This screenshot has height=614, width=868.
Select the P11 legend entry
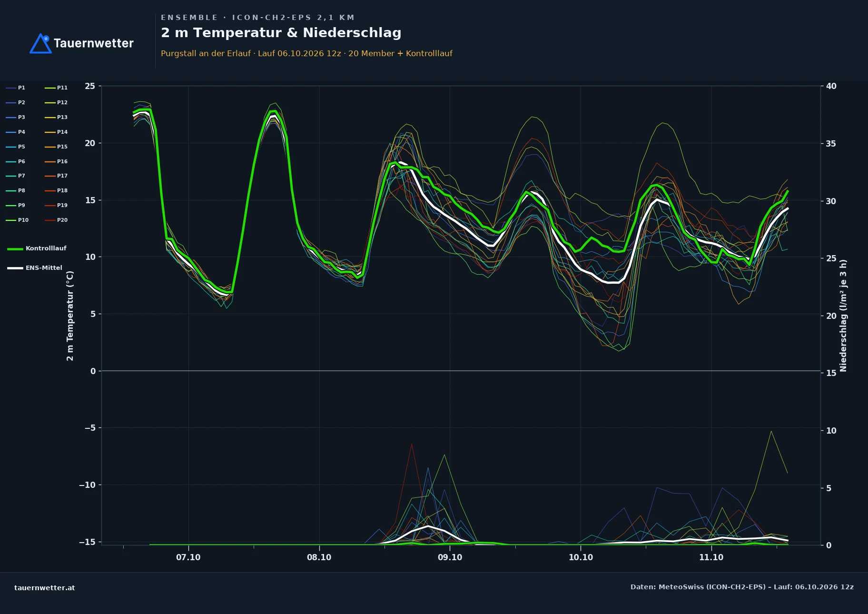pos(56,88)
